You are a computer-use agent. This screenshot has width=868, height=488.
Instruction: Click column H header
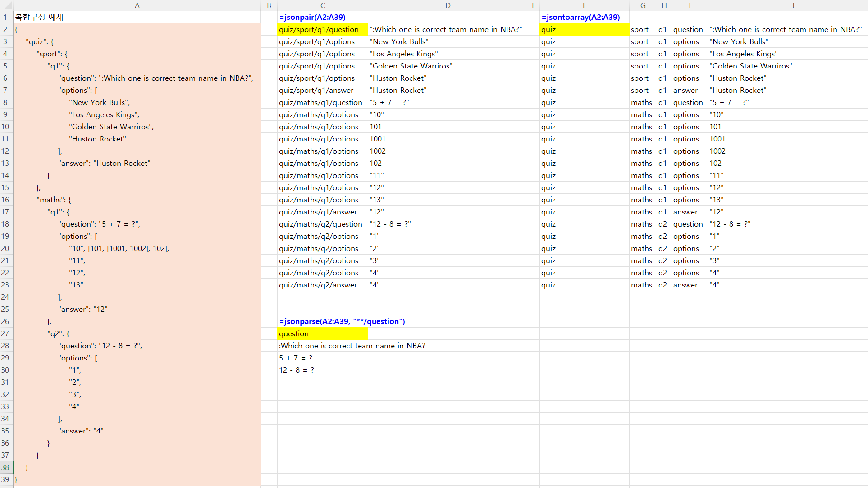tap(664, 5)
